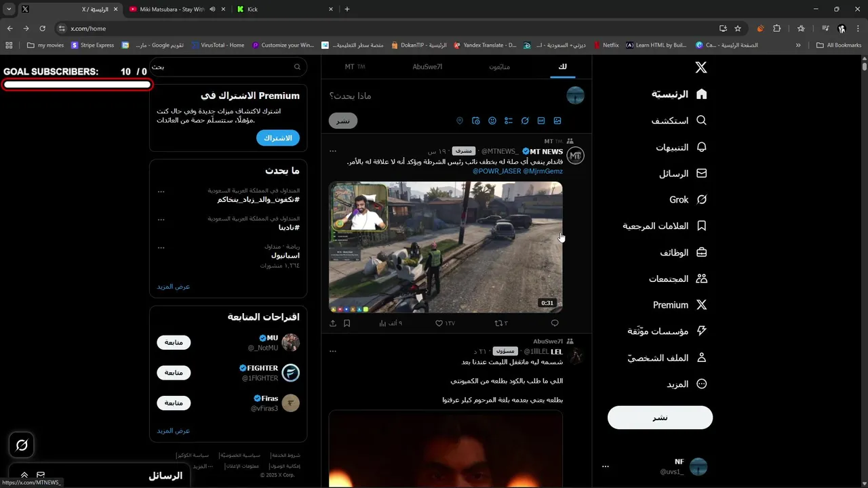Open التنبيهات notifications in sidebar
Image resolution: width=868 pixels, height=488 pixels.
point(682,147)
